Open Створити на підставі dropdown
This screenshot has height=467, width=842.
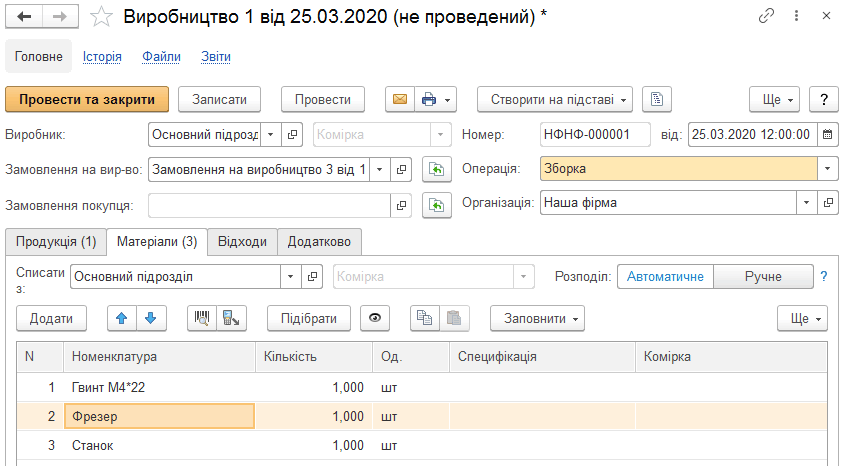(555, 99)
